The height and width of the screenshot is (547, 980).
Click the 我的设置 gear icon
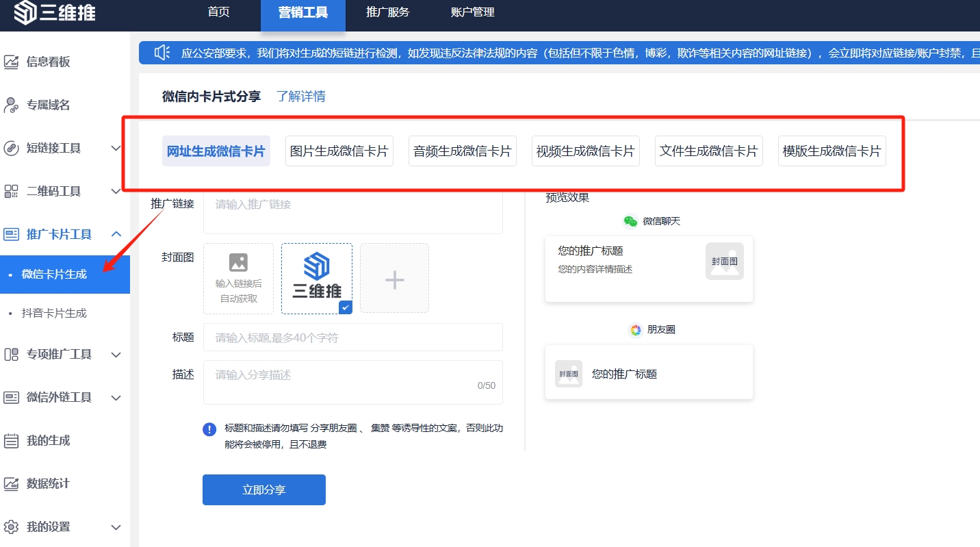pyautogui.click(x=11, y=526)
